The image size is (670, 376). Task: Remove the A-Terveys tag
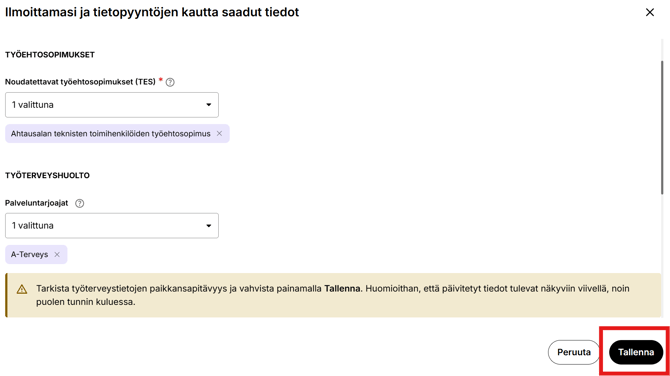(x=57, y=255)
